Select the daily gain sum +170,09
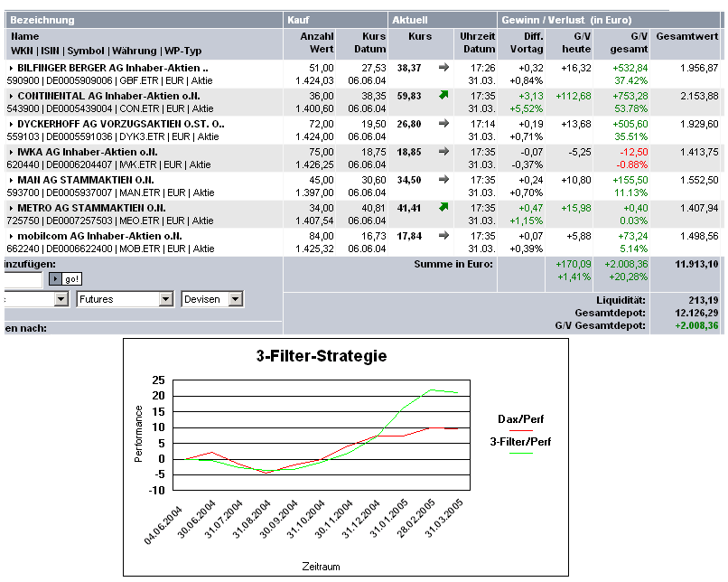Image resolution: width=728 pixels, height=582 pixels. coord(574,264)
